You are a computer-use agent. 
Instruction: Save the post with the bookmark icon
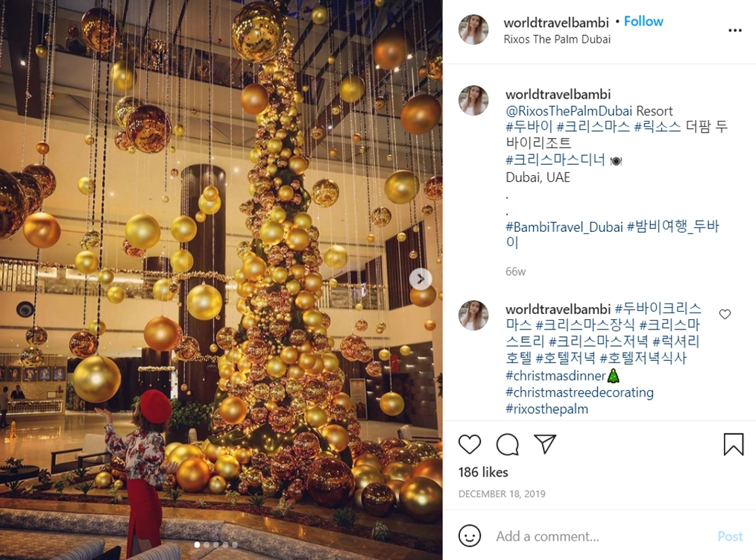pos(734,444)
